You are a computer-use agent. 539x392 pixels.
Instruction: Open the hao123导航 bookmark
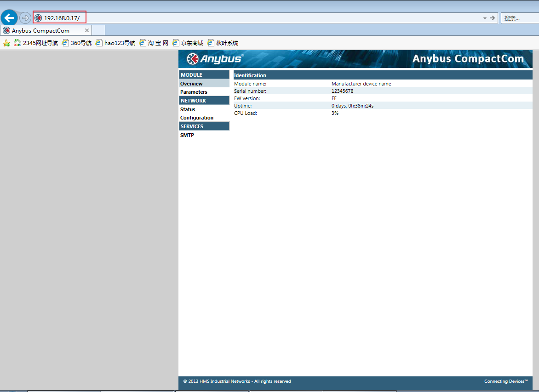[115, 43]
